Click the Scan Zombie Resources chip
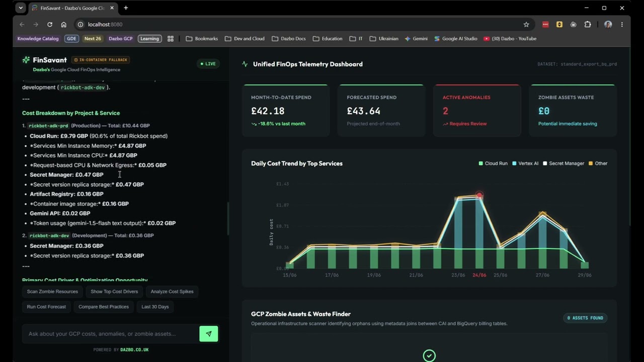The image size is (644, 362). tap(52, 292)
